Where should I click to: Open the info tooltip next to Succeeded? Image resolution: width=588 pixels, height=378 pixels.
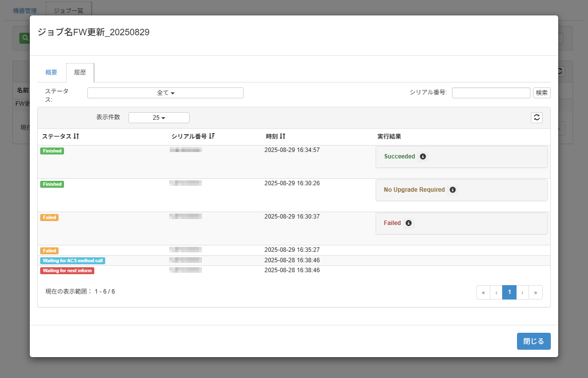coord(423,156)
